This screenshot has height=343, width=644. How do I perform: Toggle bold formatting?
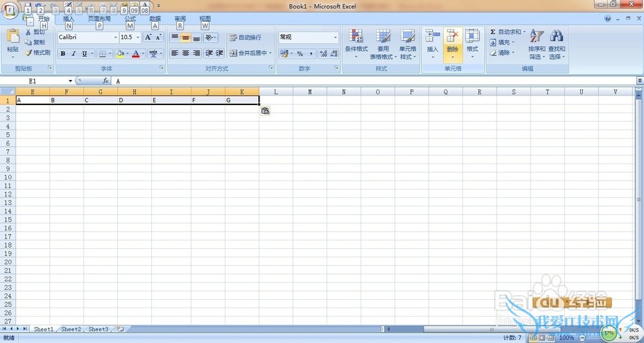(x=63, y=54)
